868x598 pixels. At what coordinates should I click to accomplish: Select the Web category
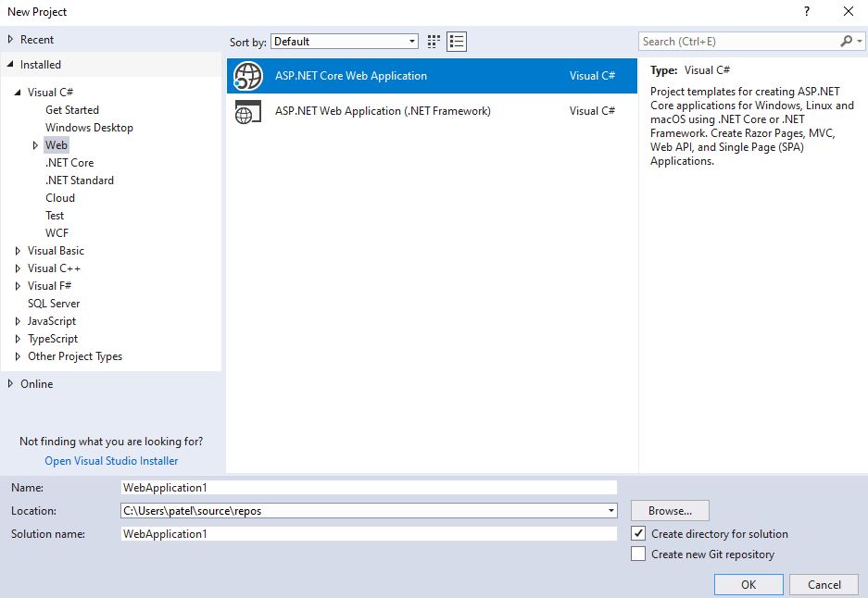pyautogui.click(x=57, y=145)
